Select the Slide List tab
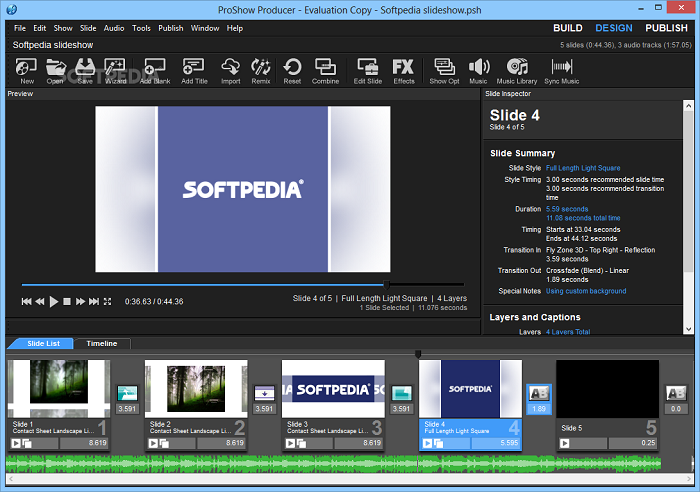Screen dimensions: 700x492 43,343
